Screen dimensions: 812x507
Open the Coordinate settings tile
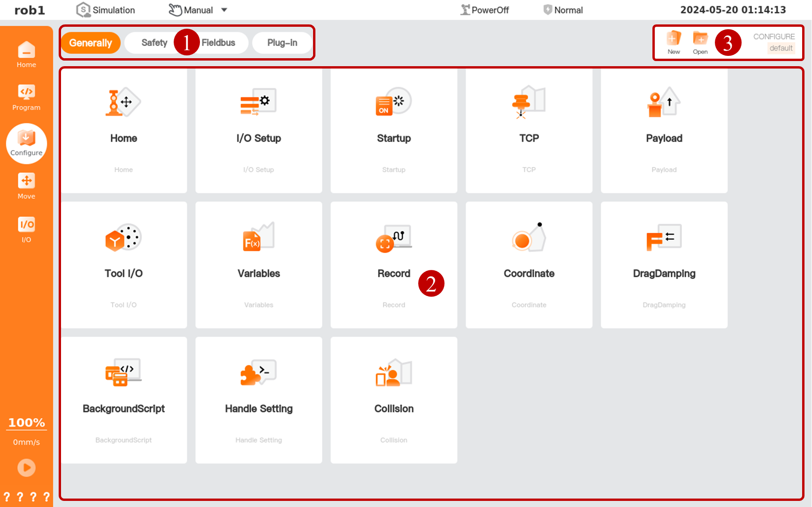(529, 265)
